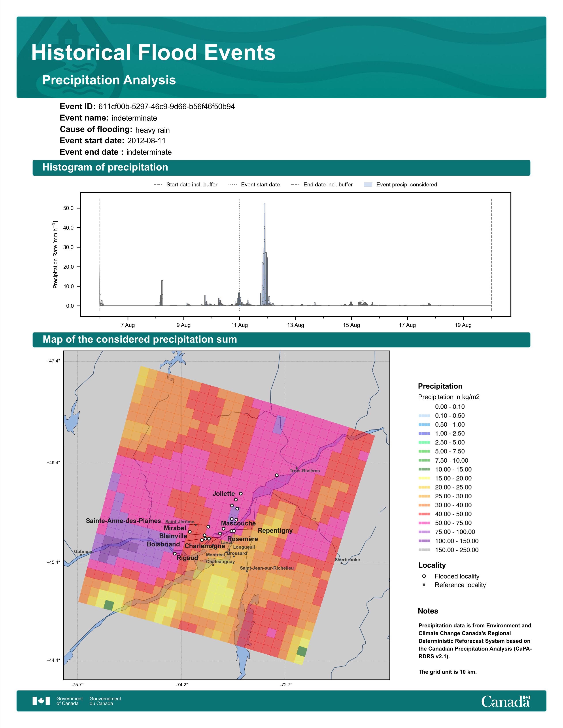
Task: Click the Saint-Jean-sur-Richelieu label
Action: click(267, 568)
